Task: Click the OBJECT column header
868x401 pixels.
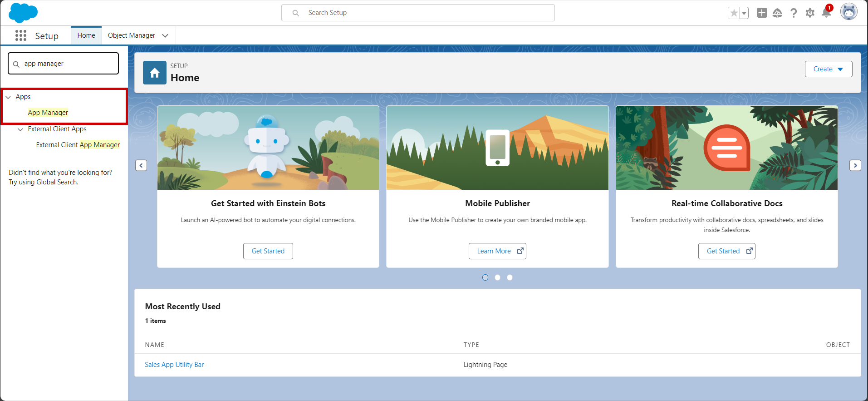Action: click(838, 345)
